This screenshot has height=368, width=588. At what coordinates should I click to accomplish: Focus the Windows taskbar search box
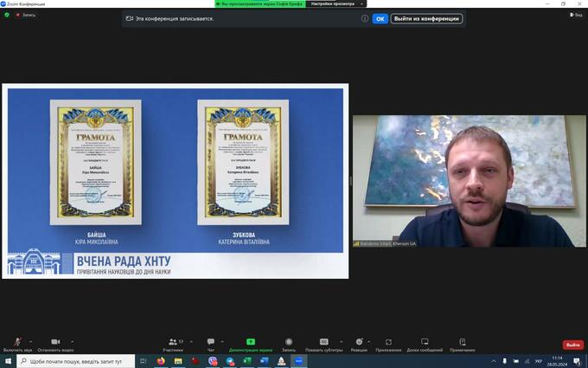pos(76,361)
